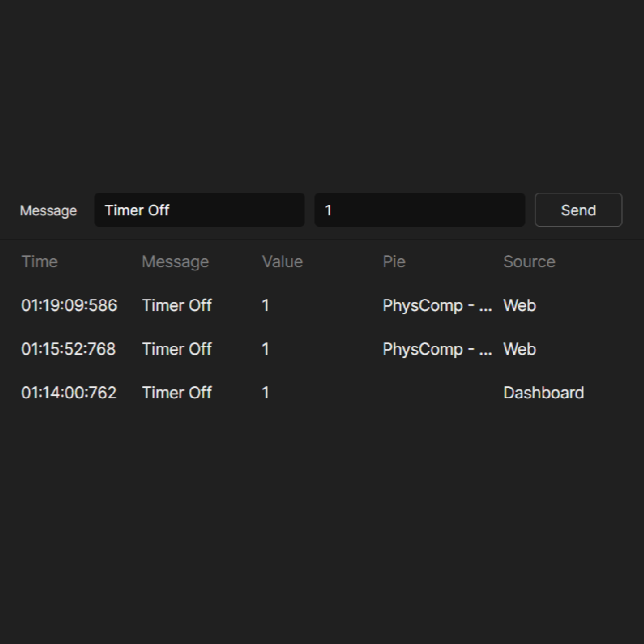
Task: Click the Web source in the second row
Action: tap(520, 349)
